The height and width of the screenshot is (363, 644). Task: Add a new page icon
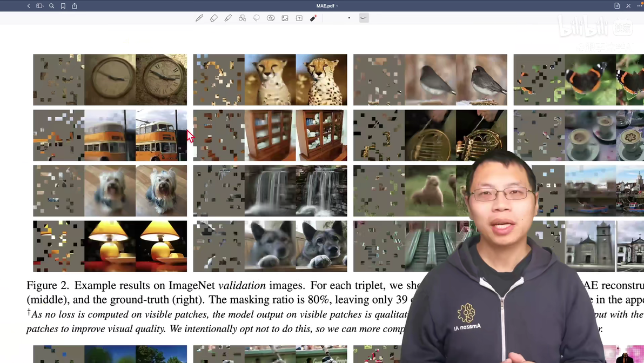coord(617,6)
